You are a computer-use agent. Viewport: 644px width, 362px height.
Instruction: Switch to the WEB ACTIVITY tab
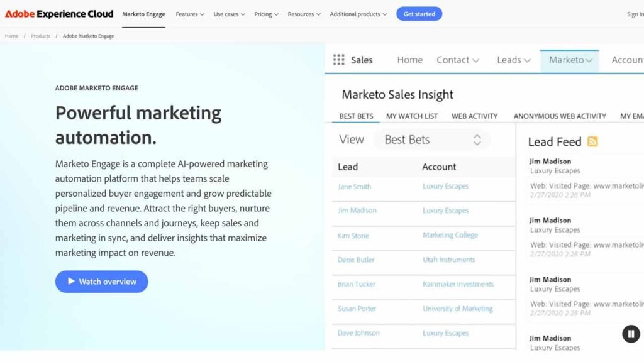click(474, 116)
